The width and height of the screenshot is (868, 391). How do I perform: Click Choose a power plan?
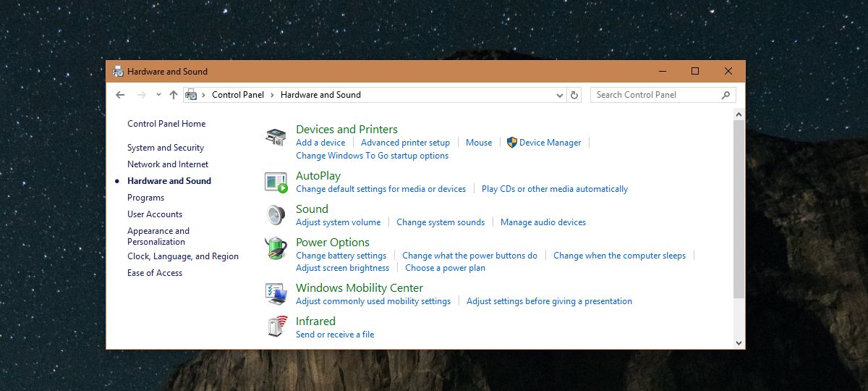pos(445,268)
